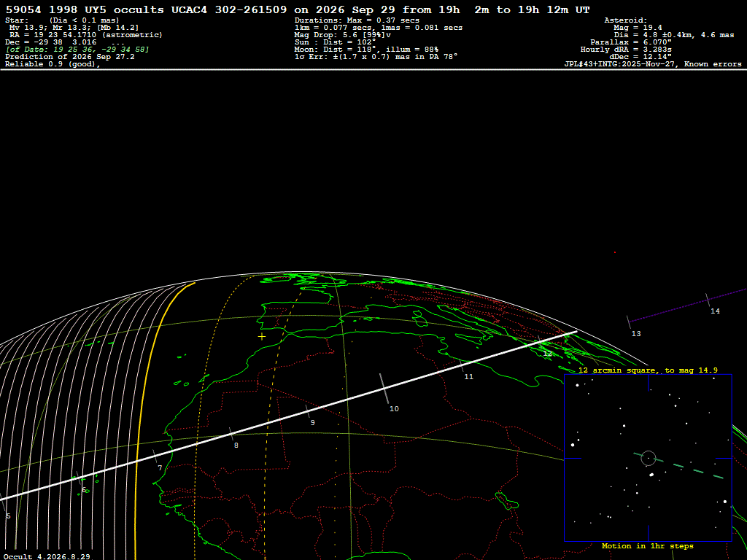Viewport: 747px width, 560px height.
Task: Click time marker 14 on the purple path
Action: [x=715, y=311]
